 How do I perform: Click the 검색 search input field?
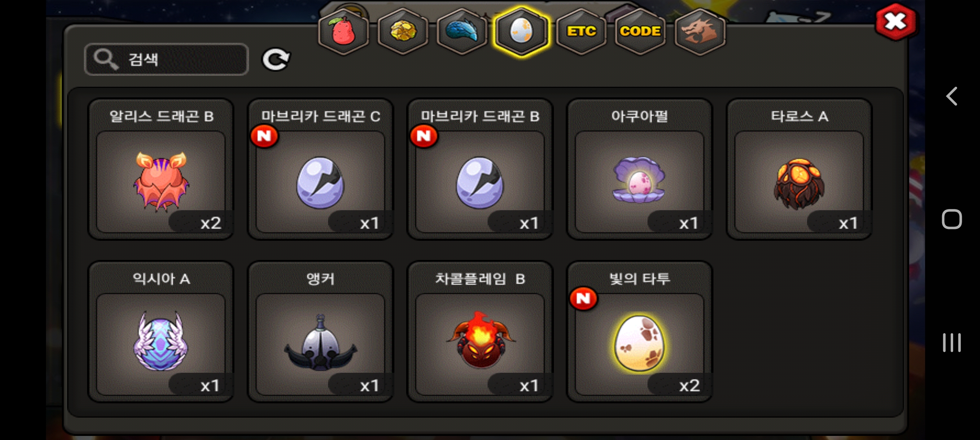[166, 59]
